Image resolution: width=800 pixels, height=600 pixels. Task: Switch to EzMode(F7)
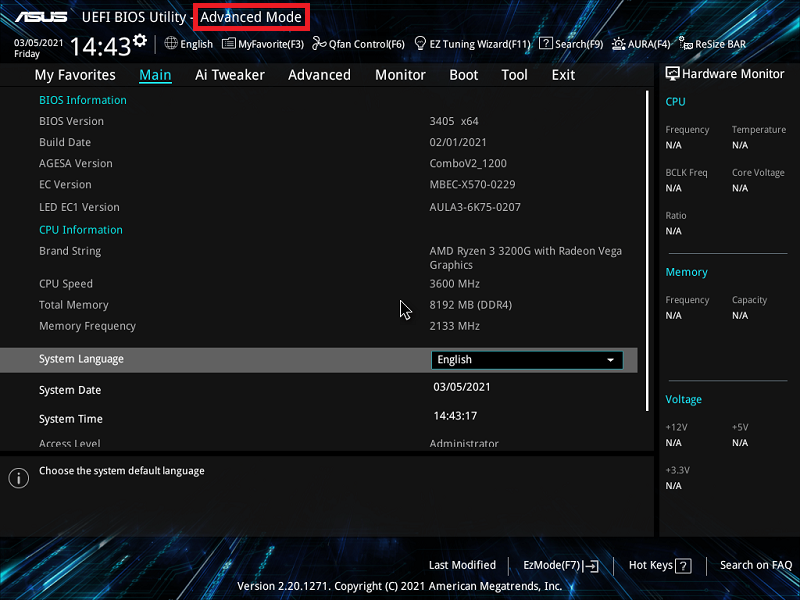[x=560, y=565]
